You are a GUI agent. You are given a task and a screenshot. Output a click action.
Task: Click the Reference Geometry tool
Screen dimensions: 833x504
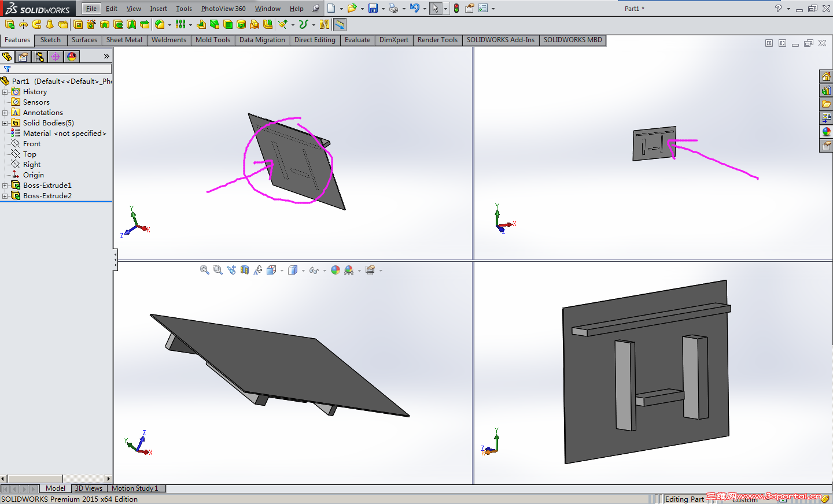click(283, 24)
